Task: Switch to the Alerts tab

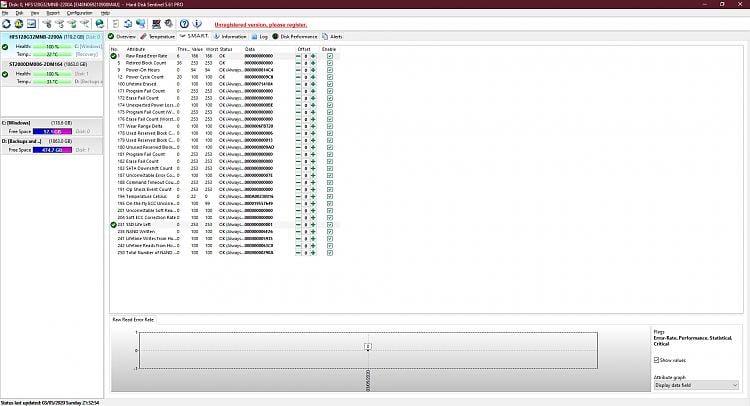Action: pyautogui.click(x=332, y=36)
